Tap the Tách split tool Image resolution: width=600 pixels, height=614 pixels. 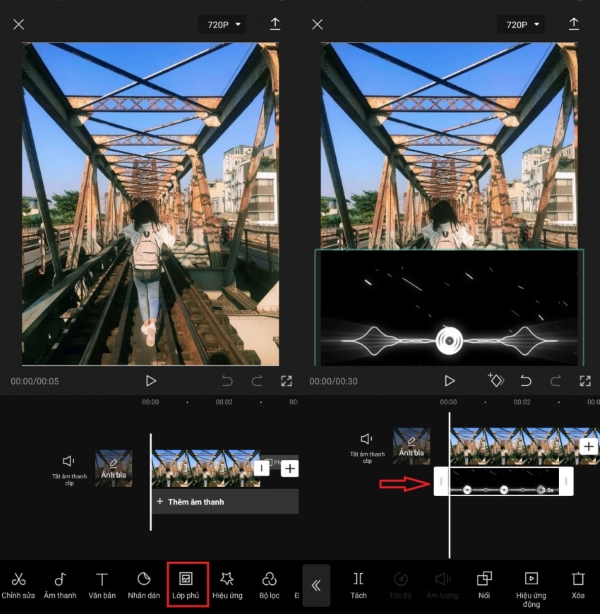click(x=359, y=584)
